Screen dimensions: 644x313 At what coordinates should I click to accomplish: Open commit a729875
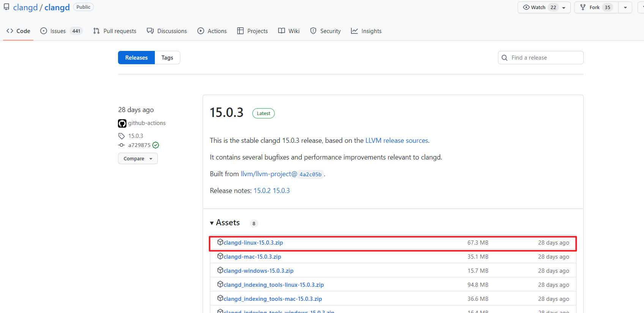pyautogui.click(x=139, y=145)
